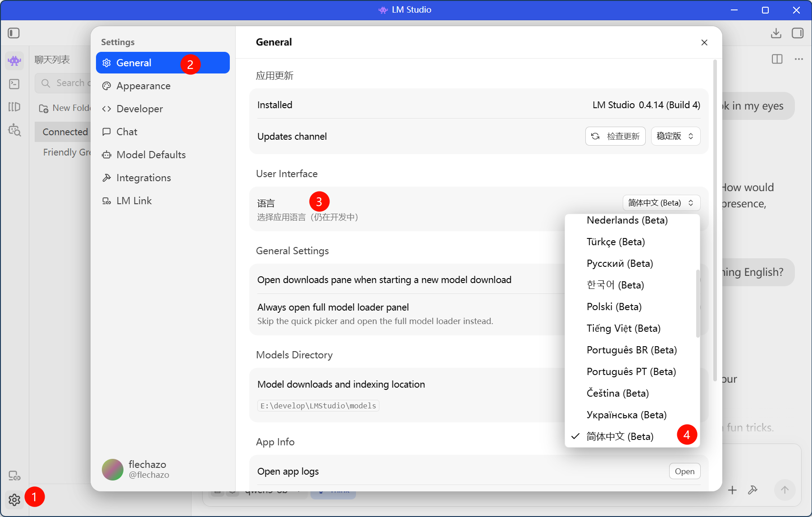
Task: Click the LM Studio 0.4.14 (Build 4) version text
Action: 647,105
